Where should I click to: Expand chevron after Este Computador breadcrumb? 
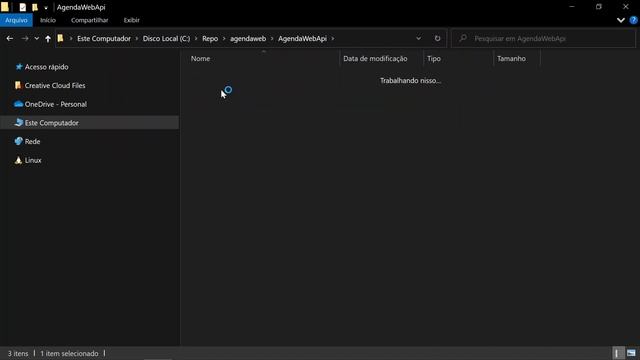point(137,38)
